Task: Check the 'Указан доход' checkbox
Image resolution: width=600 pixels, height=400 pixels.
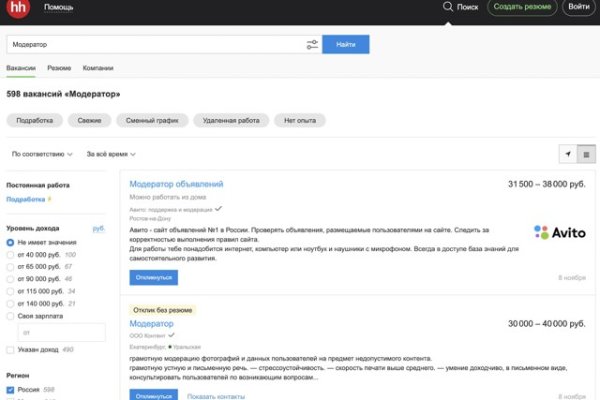Action: (x=11, y=349)
